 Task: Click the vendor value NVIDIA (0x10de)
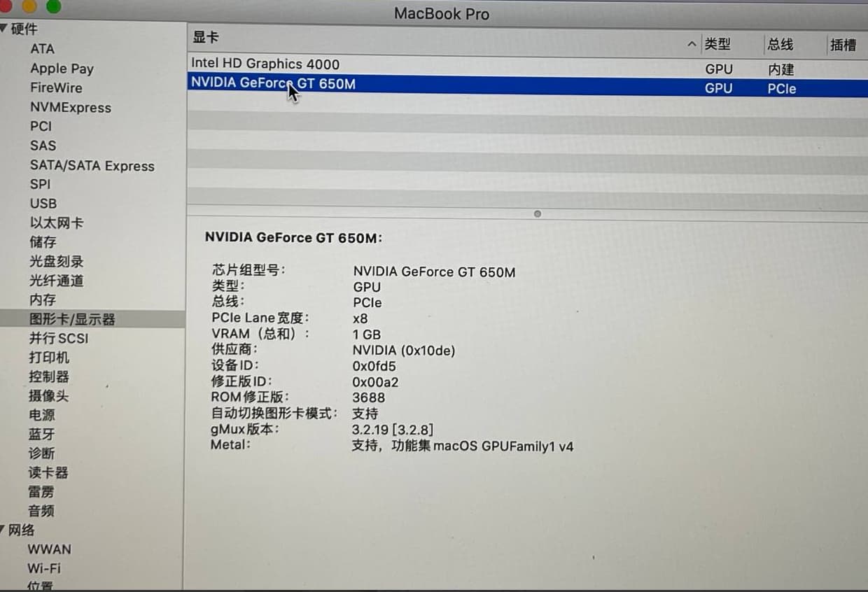[x=404, y=350]
